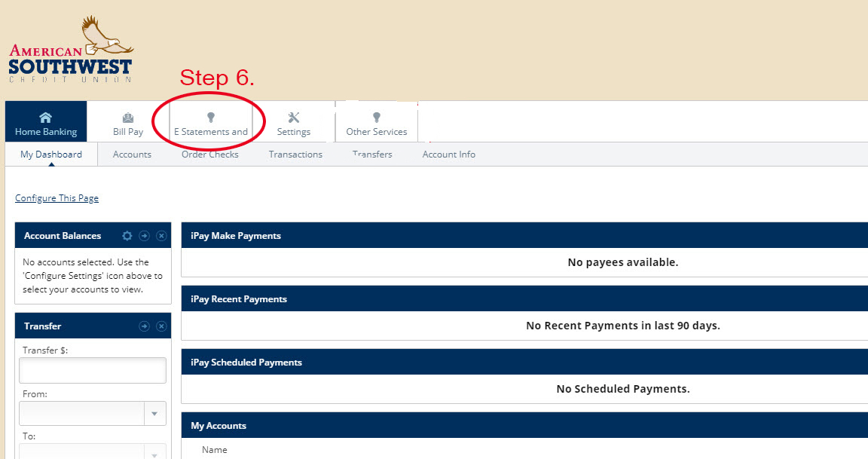
Task: Open the E Statements tab
Action: [211, 121]
